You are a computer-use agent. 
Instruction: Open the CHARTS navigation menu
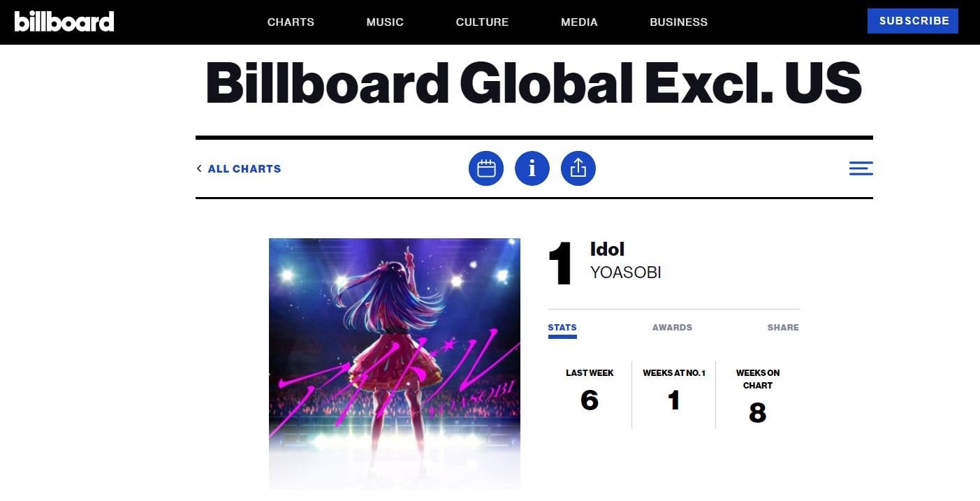click(x=291, y=22)
